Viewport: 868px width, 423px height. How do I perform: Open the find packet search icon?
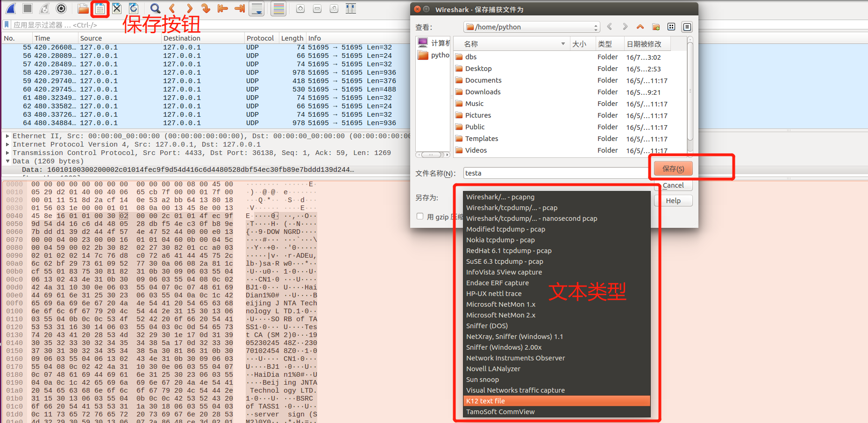click(x=155, y=8)
